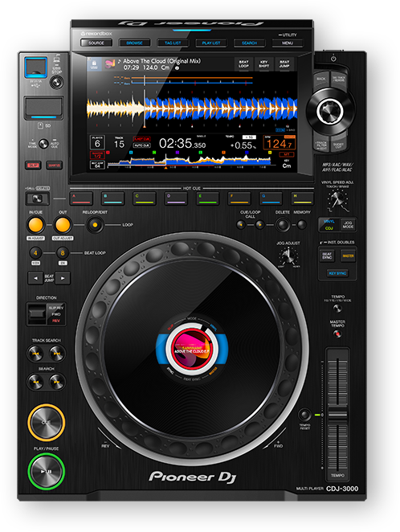400x532 pixels.
Task: Trigger hot cue H pad
Action: (302, 198)
